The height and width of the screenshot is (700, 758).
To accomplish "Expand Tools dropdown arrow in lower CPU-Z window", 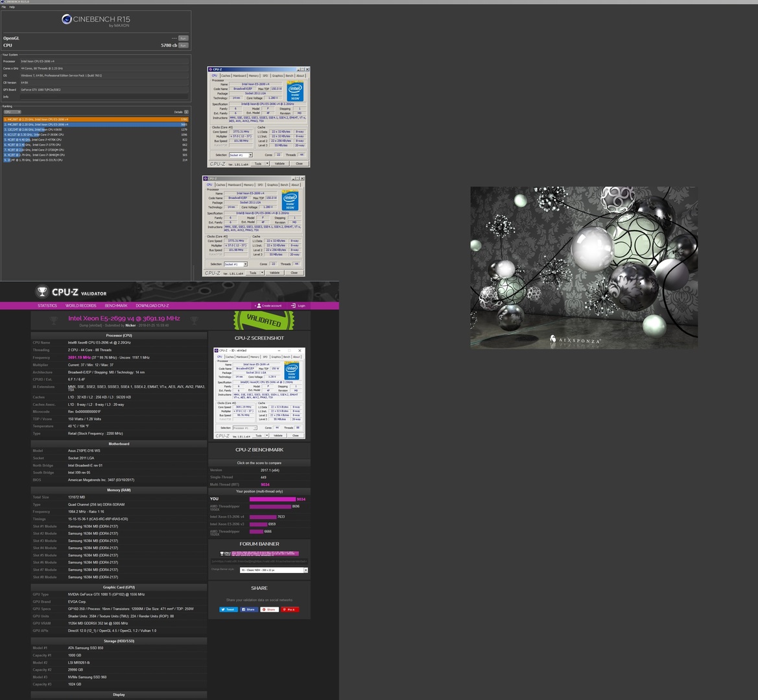I will pyautogui.click(x=262, y=273).
